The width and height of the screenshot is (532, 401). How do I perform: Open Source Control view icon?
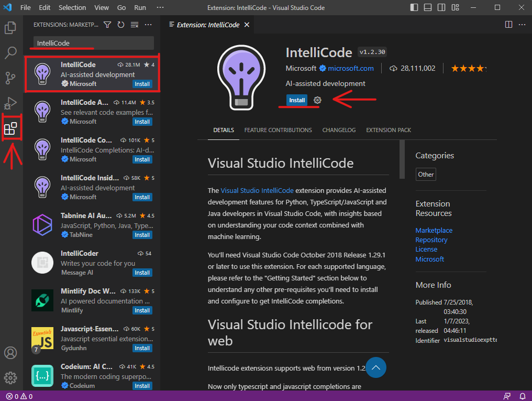click(x=10, y=78)
